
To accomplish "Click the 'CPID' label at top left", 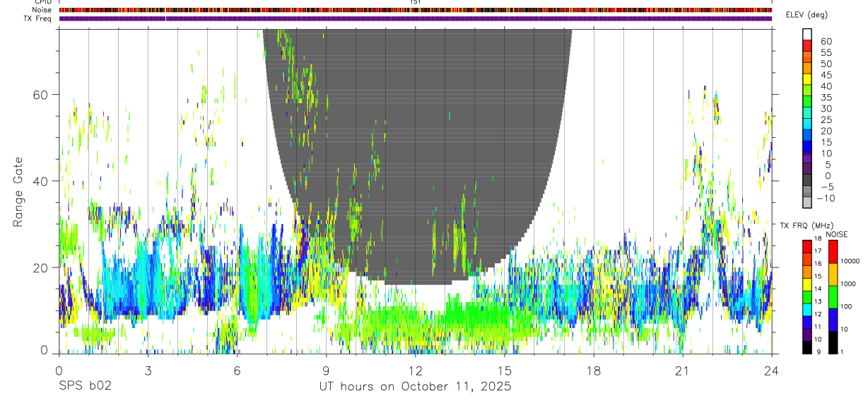I will (x=43, y=3).
